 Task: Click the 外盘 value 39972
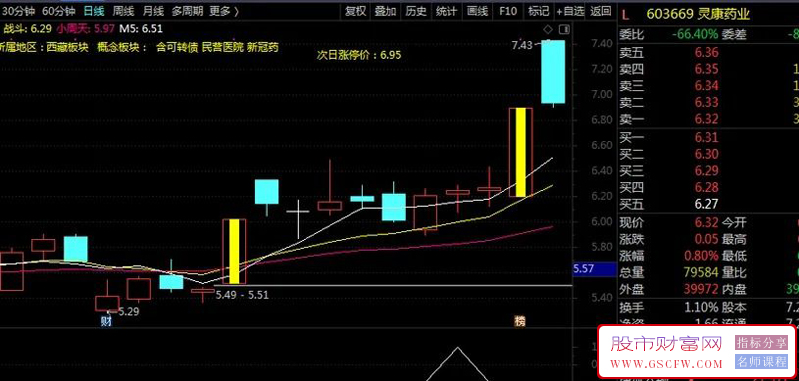point(702,289)
